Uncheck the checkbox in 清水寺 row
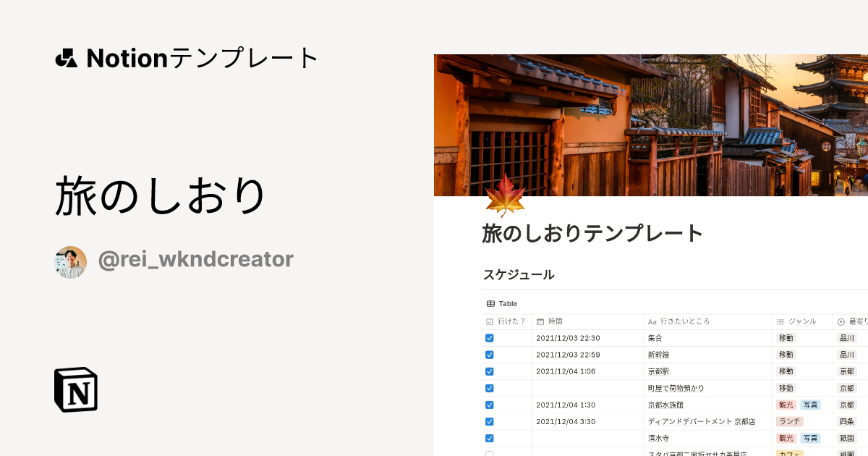Viewport: 868px width, 456px height. 490,438
